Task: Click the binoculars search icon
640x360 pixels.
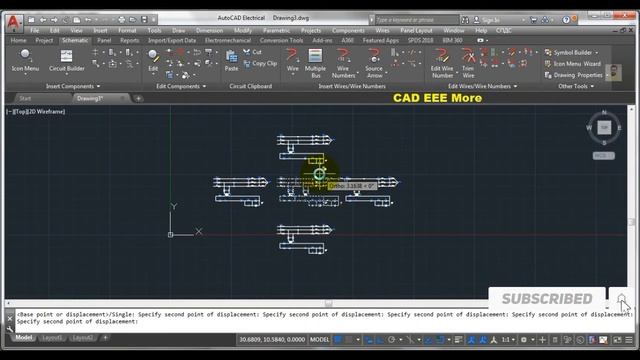Action: coord(465,20)
